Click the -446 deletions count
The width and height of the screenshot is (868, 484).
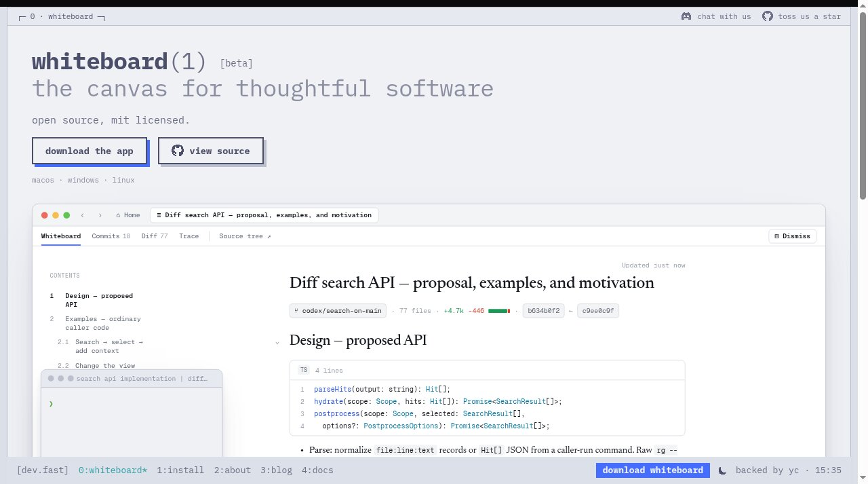[476, 311]
